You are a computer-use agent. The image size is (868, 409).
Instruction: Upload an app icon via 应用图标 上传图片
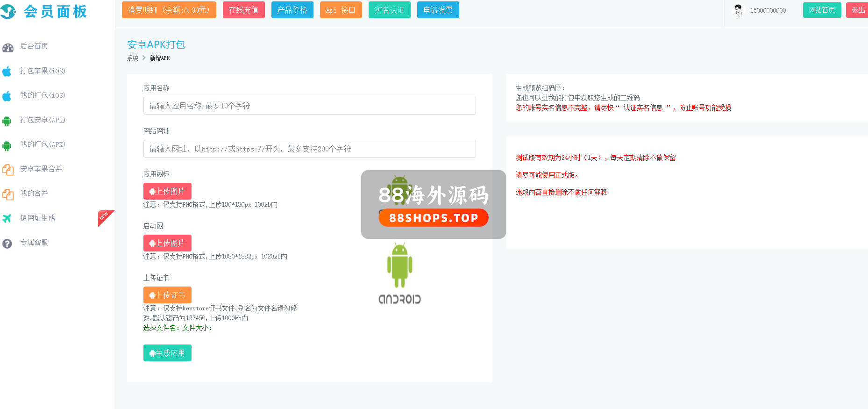[x=167, y=191]
